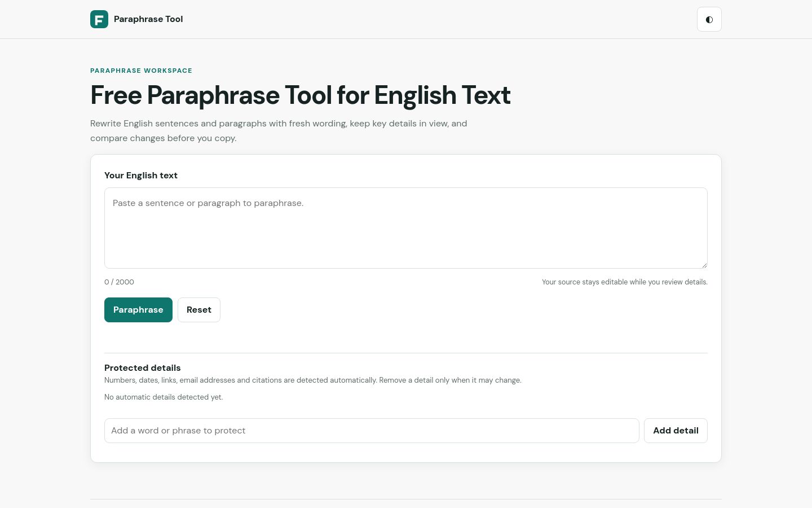Select the '0 / 2000' character counter
This screenshot has width=812, height=508.
119,282
